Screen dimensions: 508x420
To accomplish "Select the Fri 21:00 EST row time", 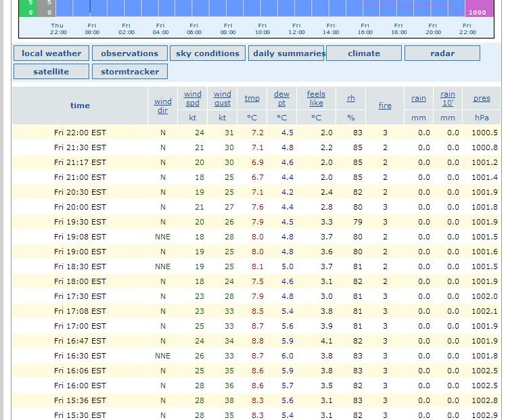I will pos(80,177).
